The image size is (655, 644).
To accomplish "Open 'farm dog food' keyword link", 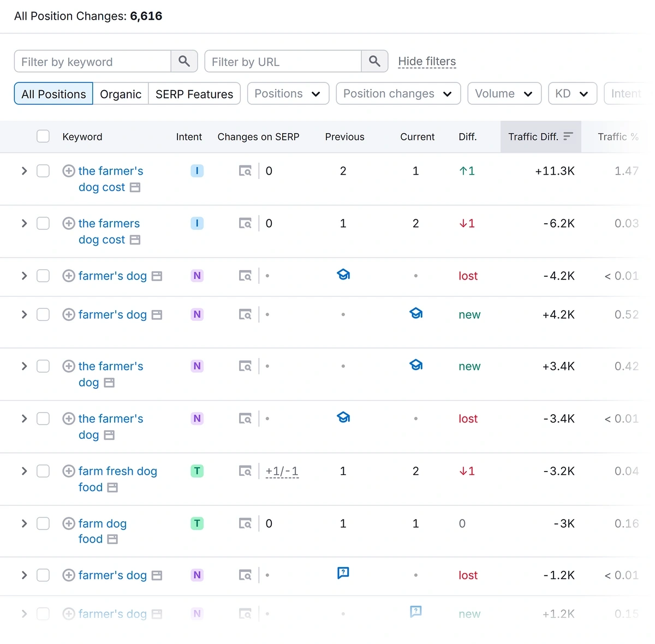I will pos(103,531).
